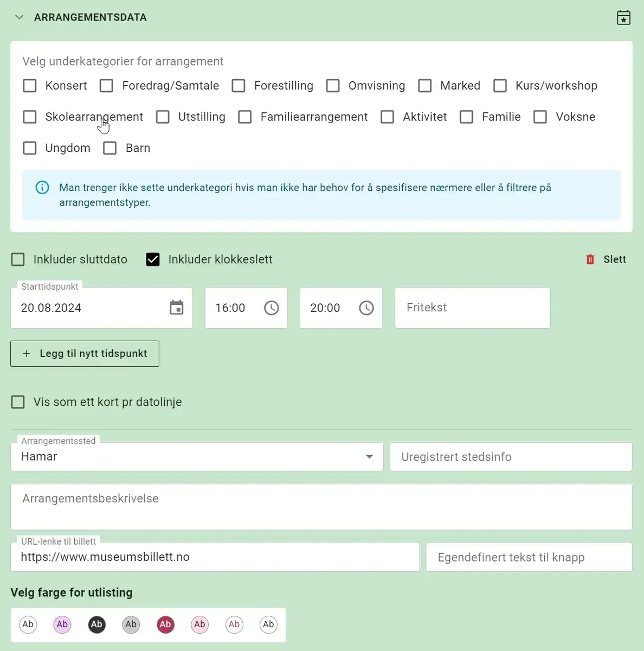Tick Vis som ett kort pr datolinje
The height and width of the screenshot is (651, 644).
pos(18,402)
